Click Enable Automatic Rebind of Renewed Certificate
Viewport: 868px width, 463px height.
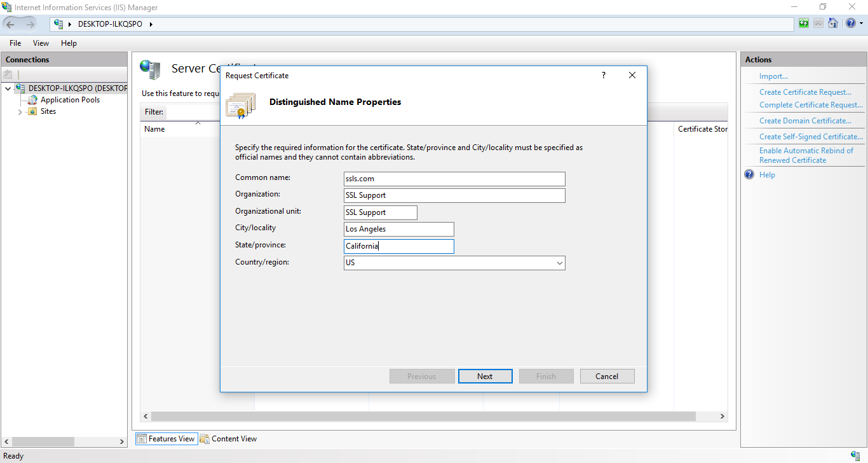(x=806, y=155)
